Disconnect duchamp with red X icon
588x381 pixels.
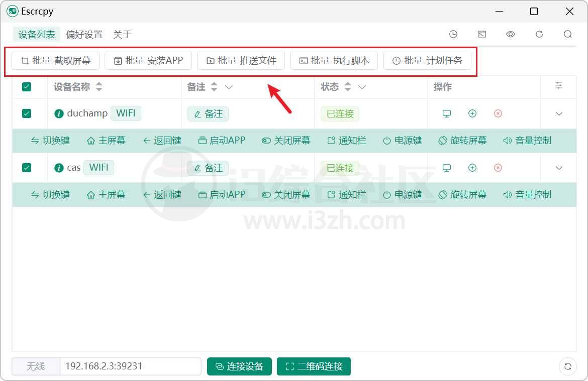498,113
